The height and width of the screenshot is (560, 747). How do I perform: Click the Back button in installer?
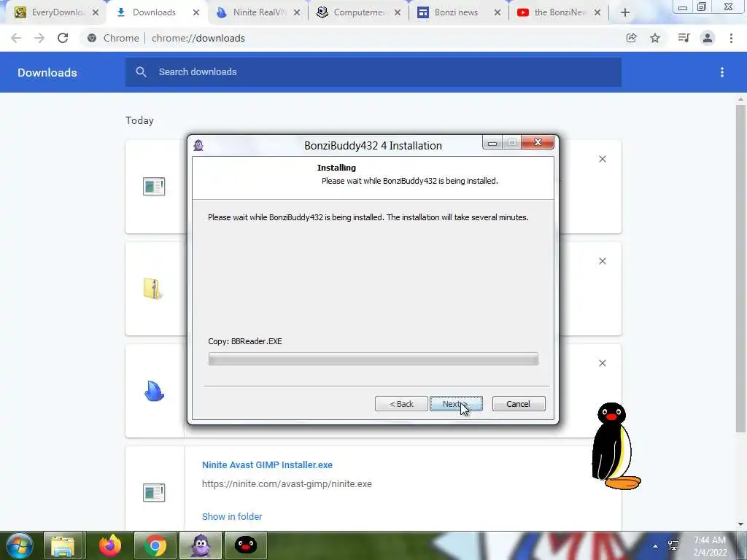tap(401, 404)
